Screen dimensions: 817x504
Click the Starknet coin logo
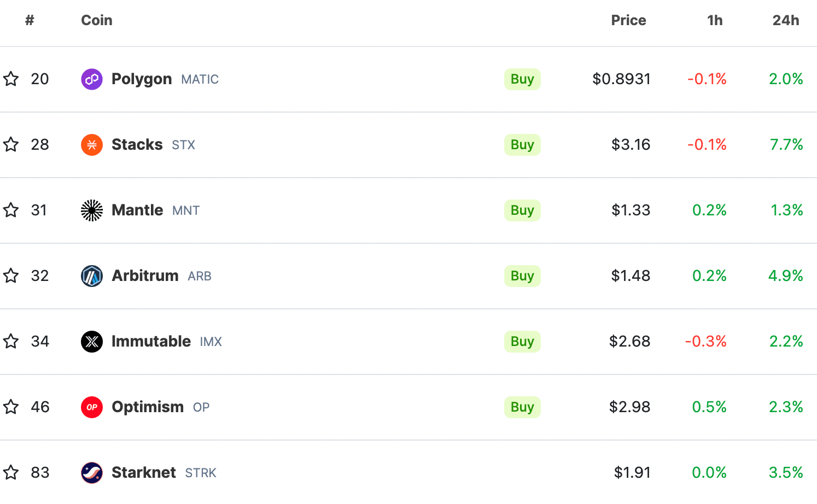91,472
